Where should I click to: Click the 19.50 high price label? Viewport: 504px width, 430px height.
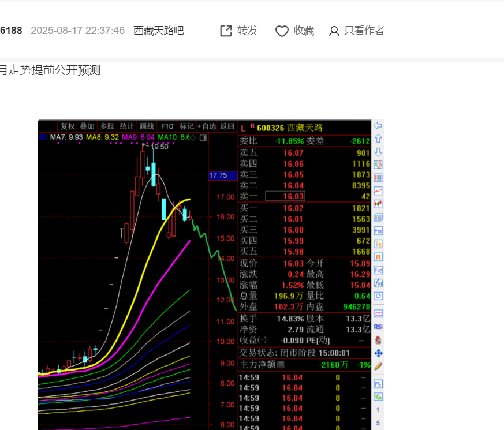pos(159,147)
